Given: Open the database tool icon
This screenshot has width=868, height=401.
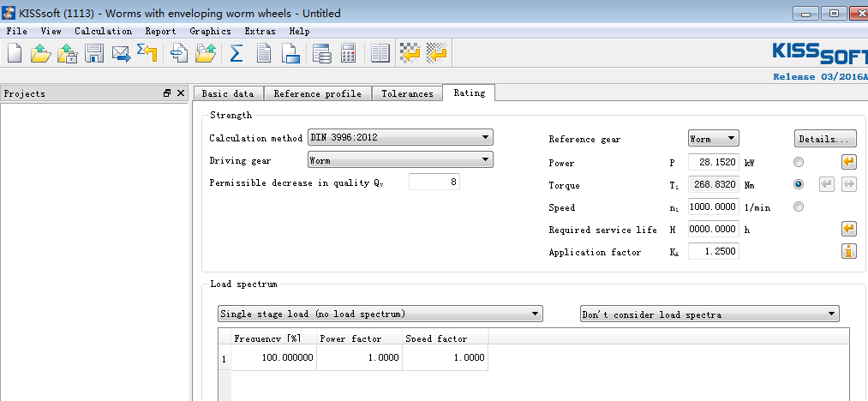Looking at the screenshot, I should click(x=321, y=54).
